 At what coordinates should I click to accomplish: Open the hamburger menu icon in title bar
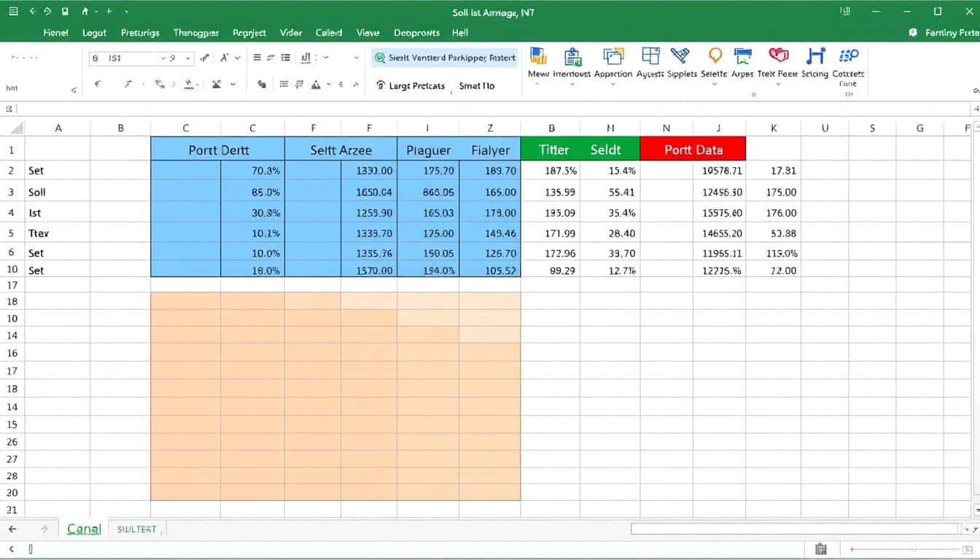point(12,12)
